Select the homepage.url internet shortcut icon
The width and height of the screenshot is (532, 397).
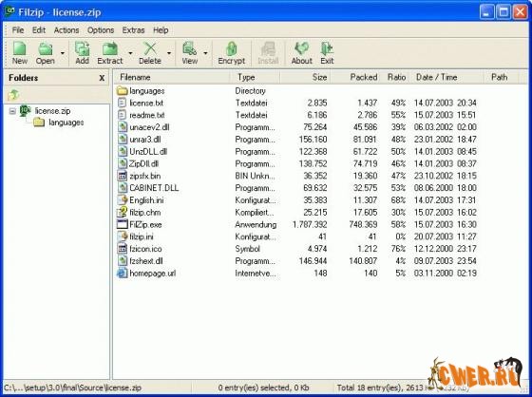pos(122,274)
